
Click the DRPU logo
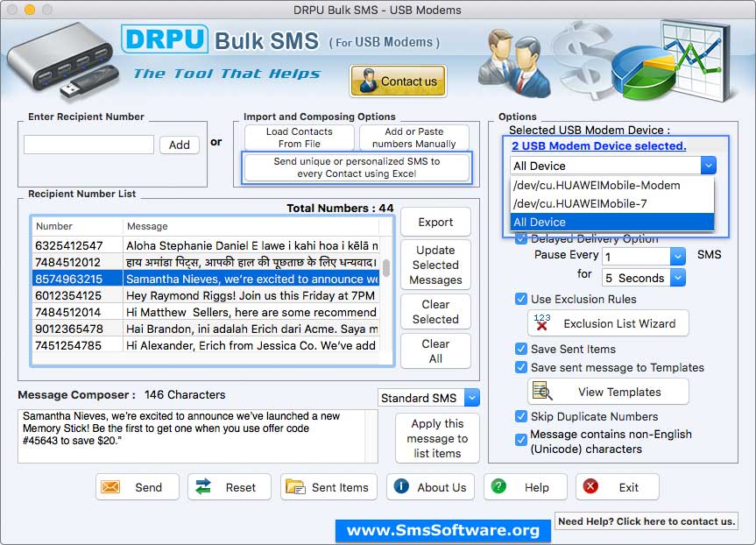coord(165,39)
